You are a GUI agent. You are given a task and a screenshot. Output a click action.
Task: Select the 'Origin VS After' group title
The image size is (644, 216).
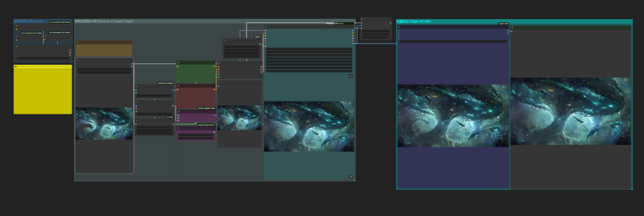coord(420,21)
